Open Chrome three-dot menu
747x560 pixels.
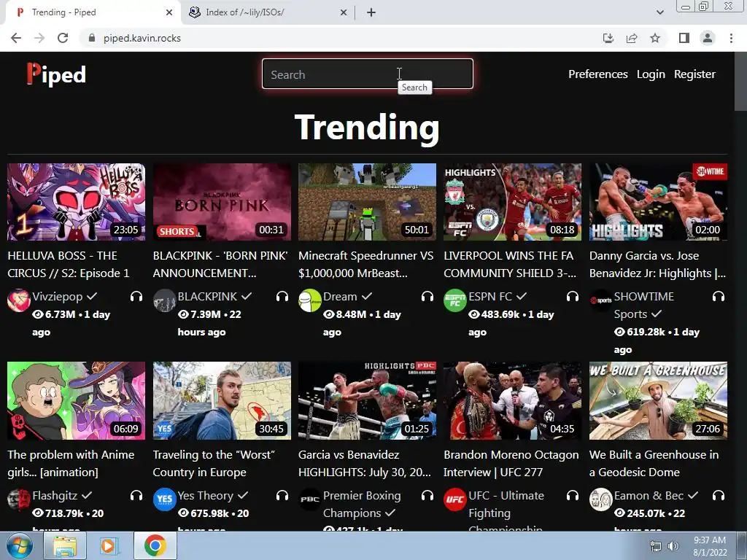(x=731, y=38)
